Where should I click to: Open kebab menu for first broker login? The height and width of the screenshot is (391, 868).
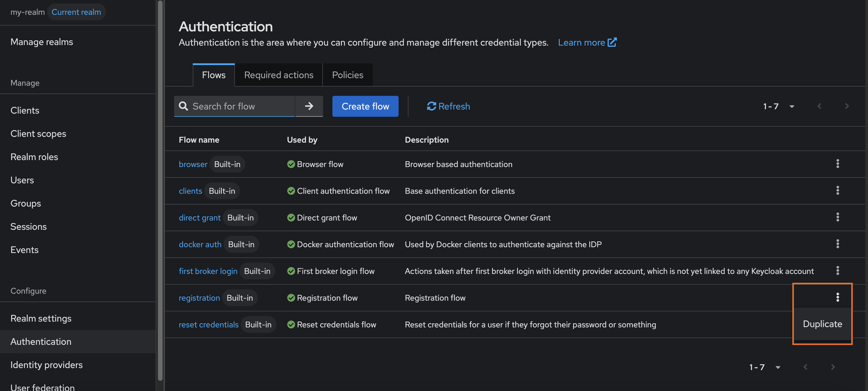tap(837, 271)
